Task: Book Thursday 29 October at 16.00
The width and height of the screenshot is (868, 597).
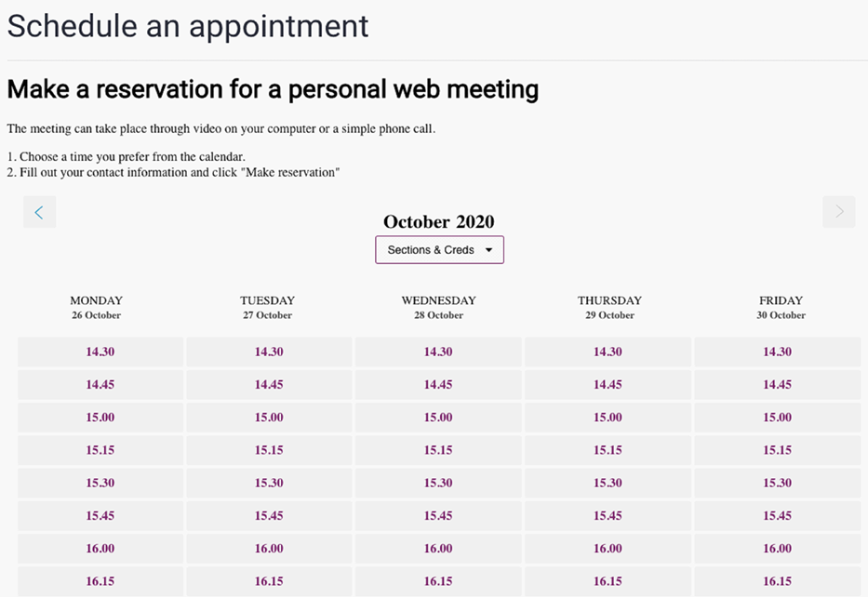Action: tap(608, 549)
